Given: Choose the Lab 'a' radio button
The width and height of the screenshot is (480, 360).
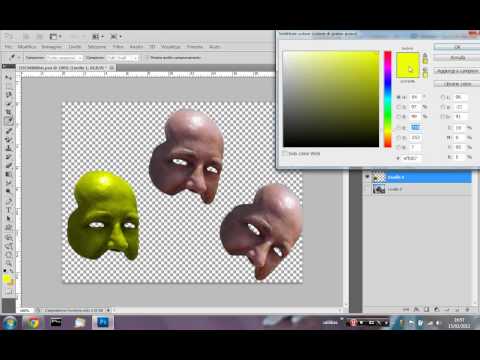Looking at the screenshot, I should 443,107.
